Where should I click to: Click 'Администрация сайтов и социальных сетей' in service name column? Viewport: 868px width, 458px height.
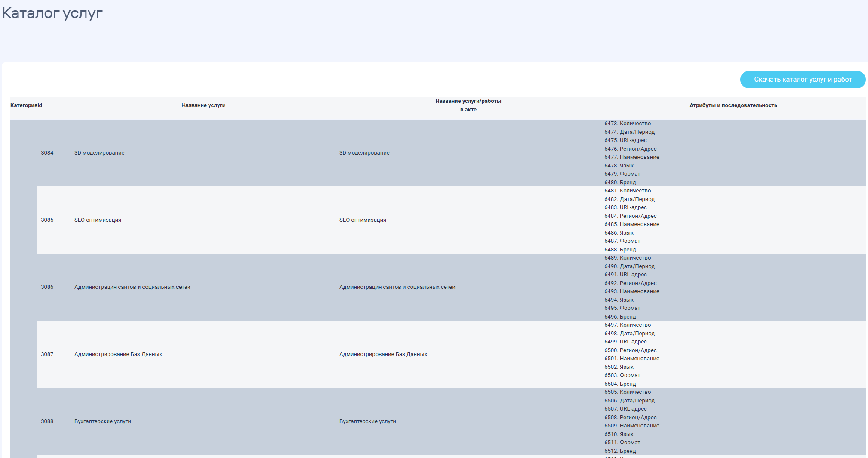132,287
